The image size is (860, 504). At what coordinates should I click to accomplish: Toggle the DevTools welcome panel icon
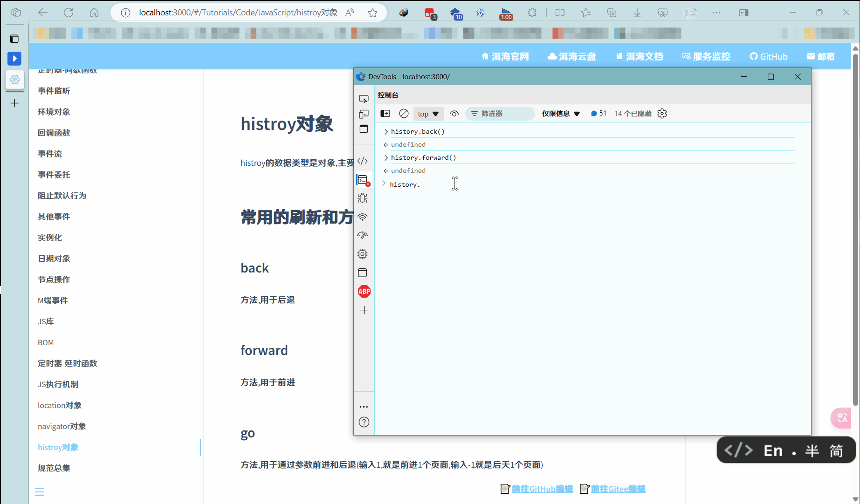tap(364, 129)
